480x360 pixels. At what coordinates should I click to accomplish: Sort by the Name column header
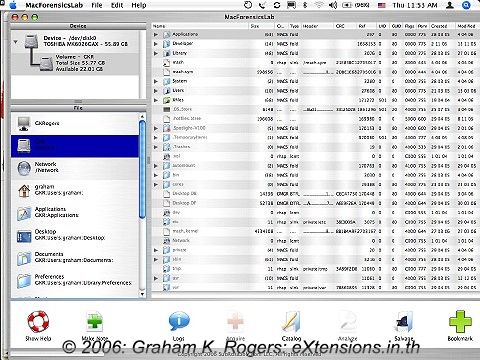click(x=200, y=26)
